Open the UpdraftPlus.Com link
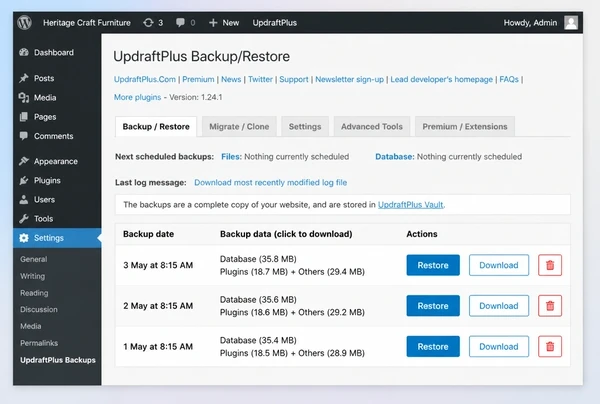This screenshot has width=600, height=404. 145,79
